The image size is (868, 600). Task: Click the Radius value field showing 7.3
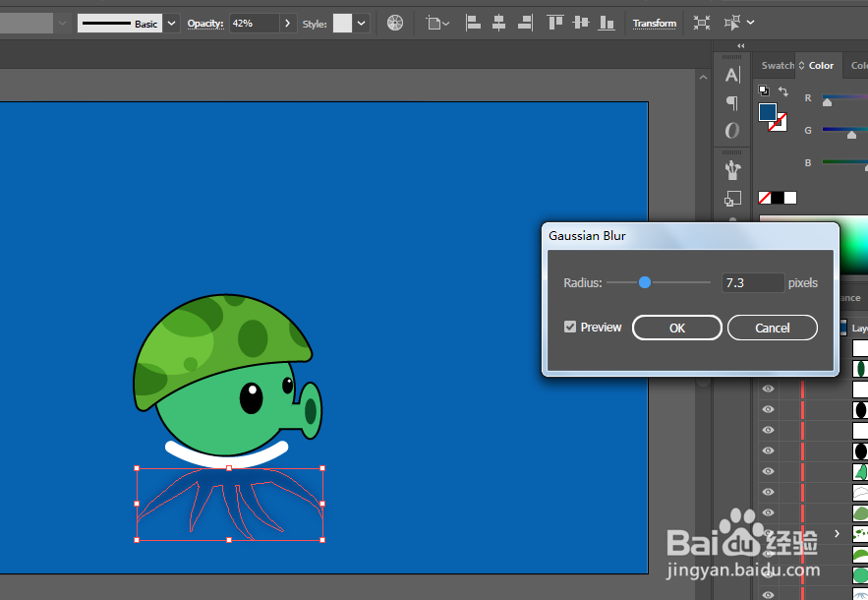(x=753, y=283)
